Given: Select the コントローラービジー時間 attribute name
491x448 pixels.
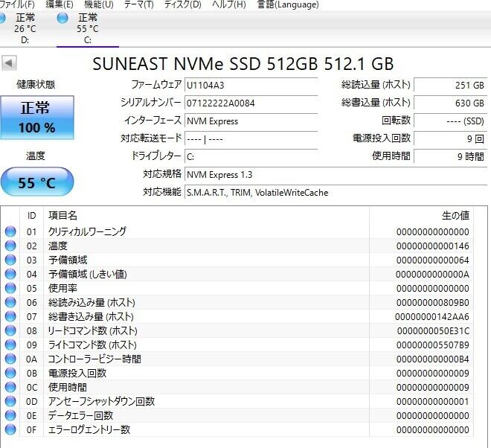Looking at the screenshot, I should coord(94,359).
